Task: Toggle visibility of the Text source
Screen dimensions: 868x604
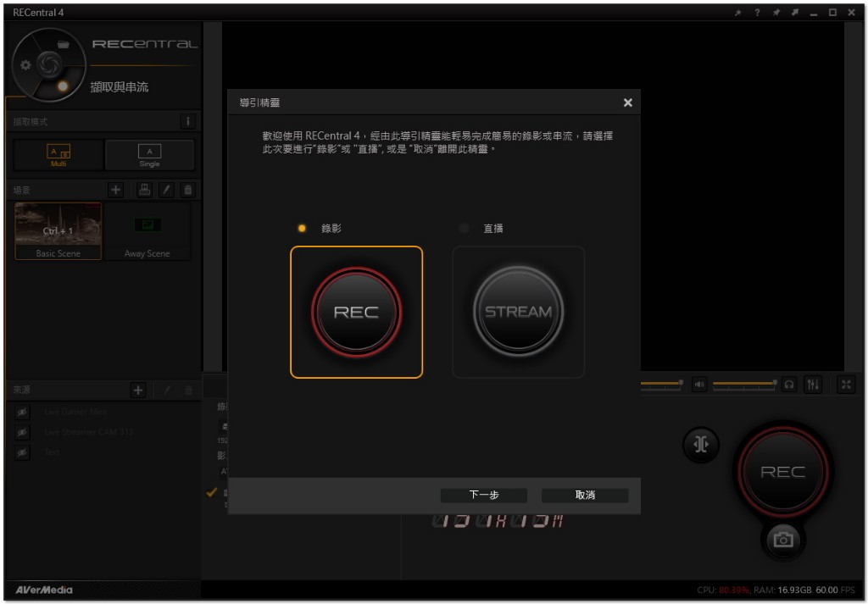Action: tap(22, 452)
